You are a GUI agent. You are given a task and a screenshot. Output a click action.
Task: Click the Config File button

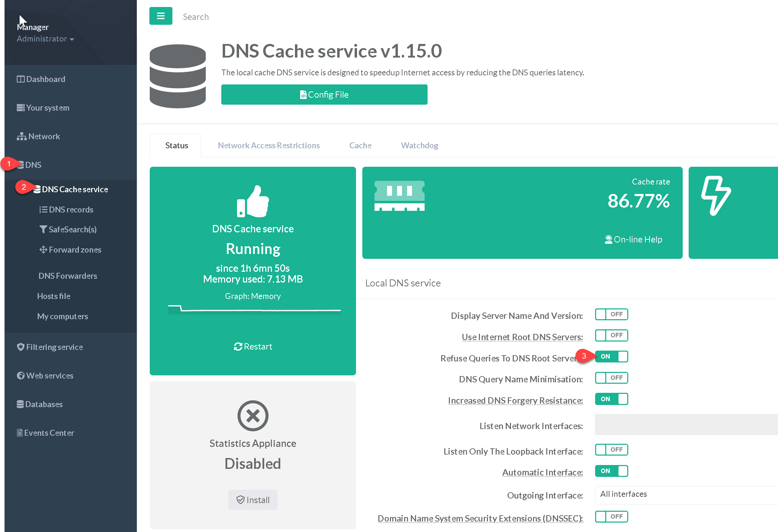tap(324, 95)
